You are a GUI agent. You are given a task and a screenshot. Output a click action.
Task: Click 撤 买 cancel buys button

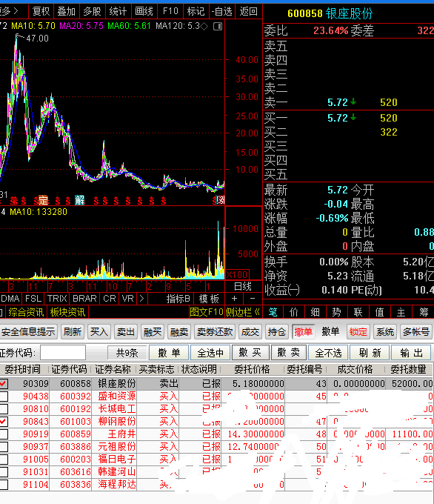click(250, 353)
